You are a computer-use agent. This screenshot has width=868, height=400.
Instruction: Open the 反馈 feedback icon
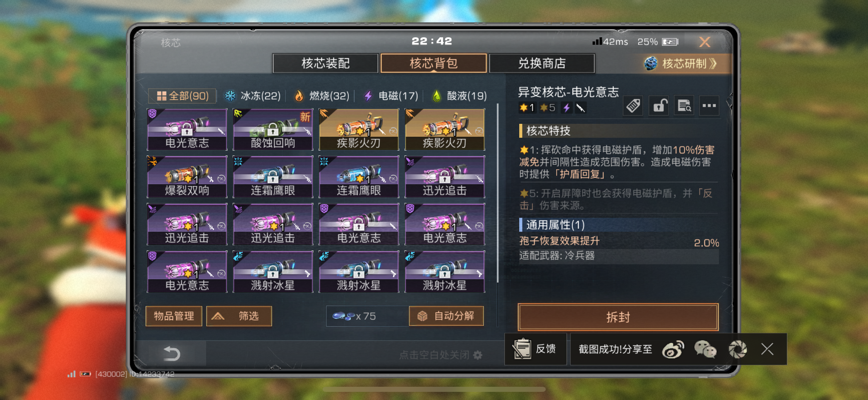pos(535,349)
